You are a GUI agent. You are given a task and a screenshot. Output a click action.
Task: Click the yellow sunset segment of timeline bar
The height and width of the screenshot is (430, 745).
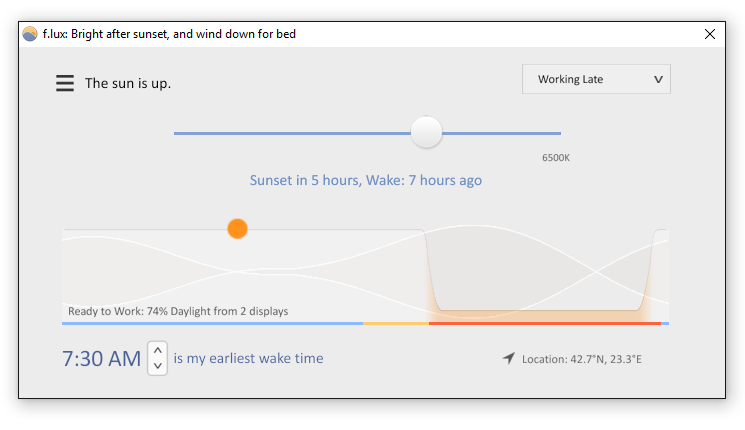(x=396, y=324)
